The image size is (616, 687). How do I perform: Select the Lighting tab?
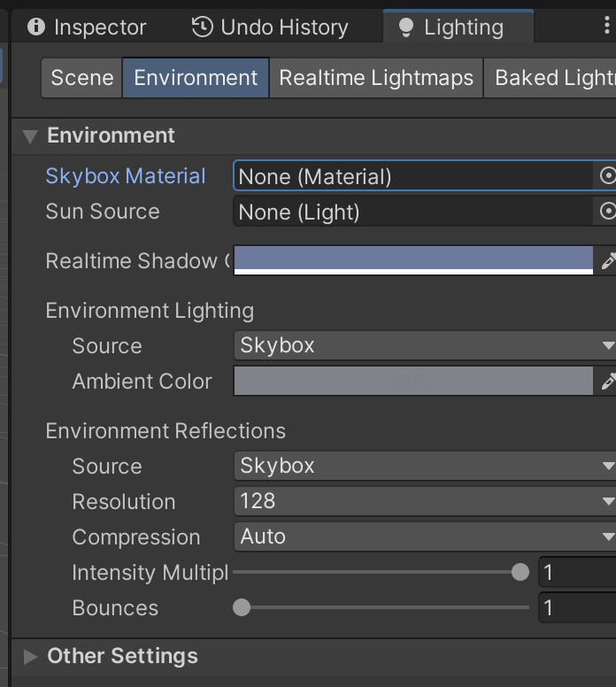click(x=458, y=27)
